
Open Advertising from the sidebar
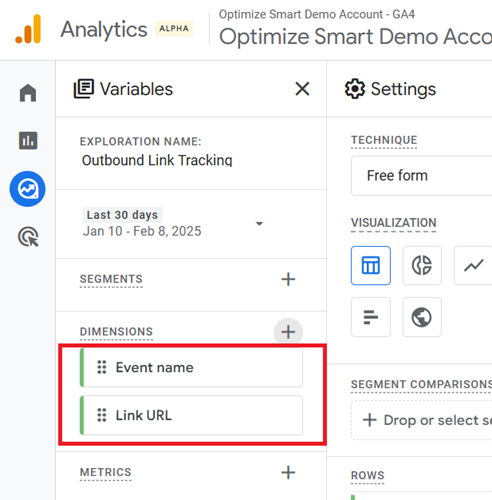click(28, 237)
